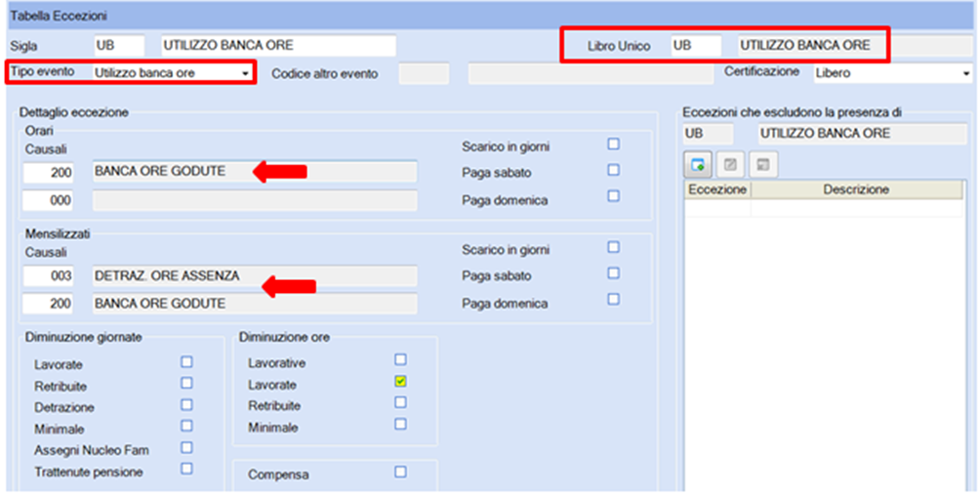Uncheck Lavorate under Diminuzione ore
980x496 pixels.
click(400, 381)
